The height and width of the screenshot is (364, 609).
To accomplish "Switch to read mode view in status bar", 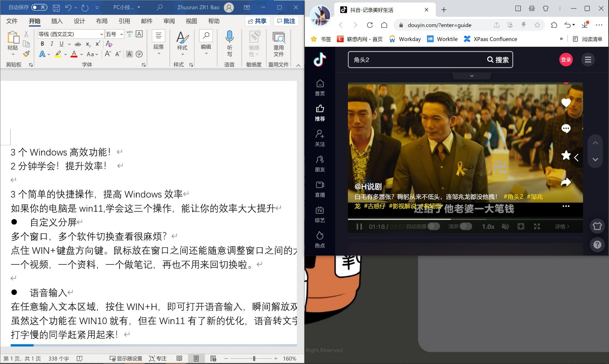I will (x=179, y=358).
